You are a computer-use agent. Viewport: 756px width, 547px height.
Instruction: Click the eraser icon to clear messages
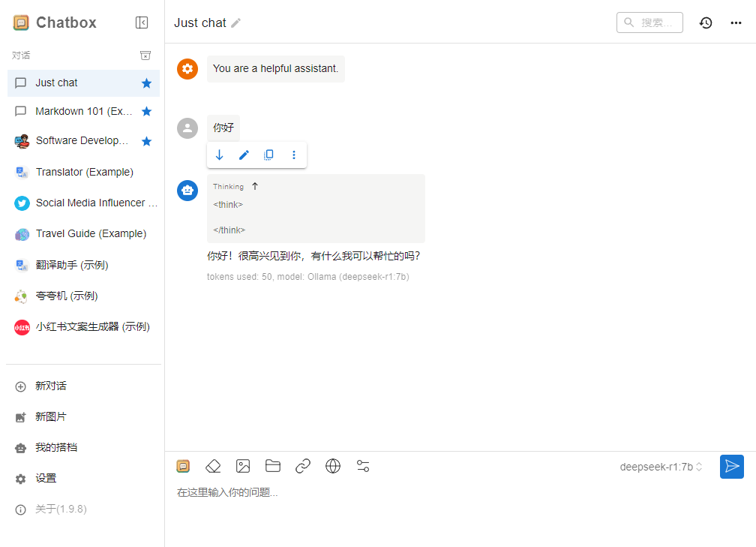click(x=213, y=466)
